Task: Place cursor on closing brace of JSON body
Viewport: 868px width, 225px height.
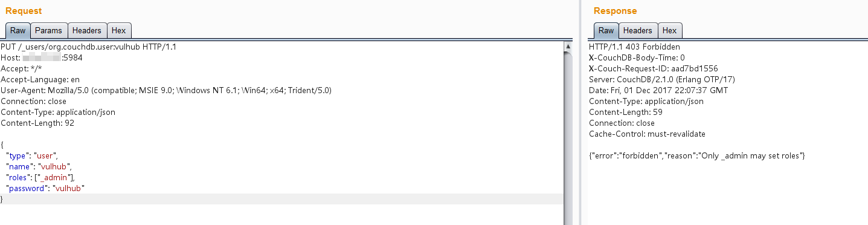Action: click(2, 199)
